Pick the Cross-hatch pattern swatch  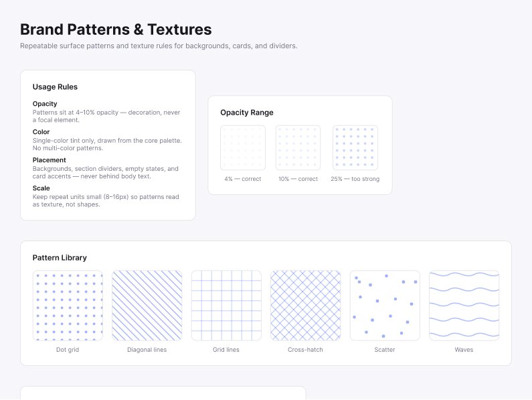[305, 306]
